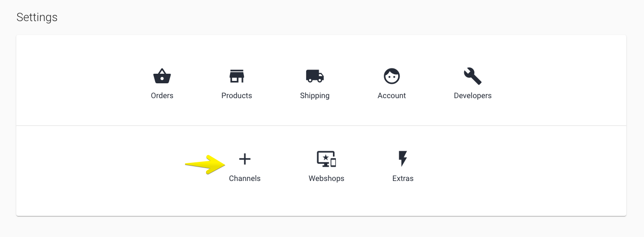Open the Shipping truck icon
The image size is (644, 237).
click(x=315, y=76)
